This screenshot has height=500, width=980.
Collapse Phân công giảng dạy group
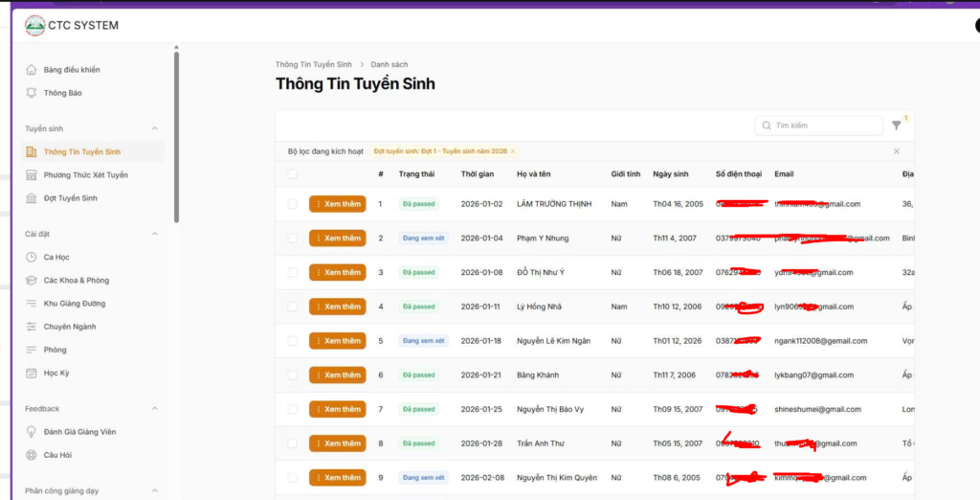point(155,490)
